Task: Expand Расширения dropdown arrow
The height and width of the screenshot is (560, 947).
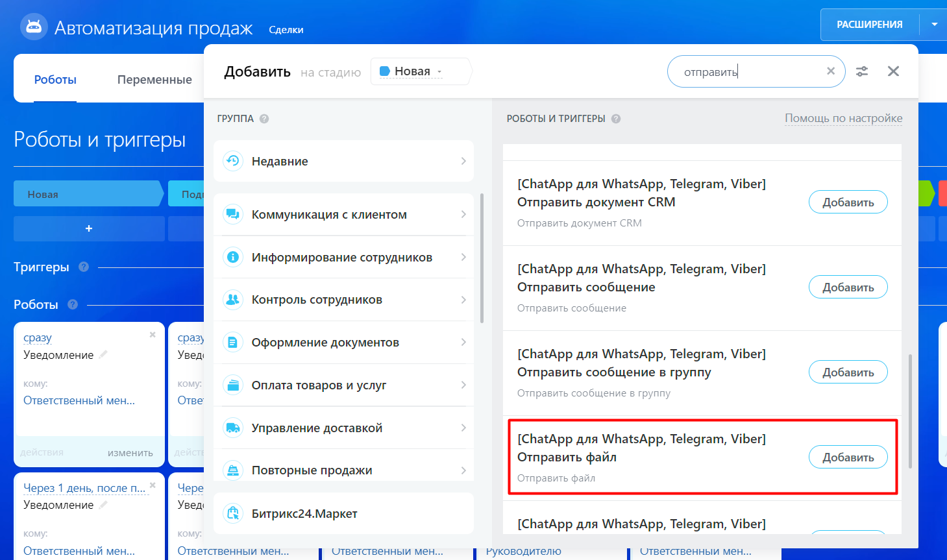Action: (934, 25)
